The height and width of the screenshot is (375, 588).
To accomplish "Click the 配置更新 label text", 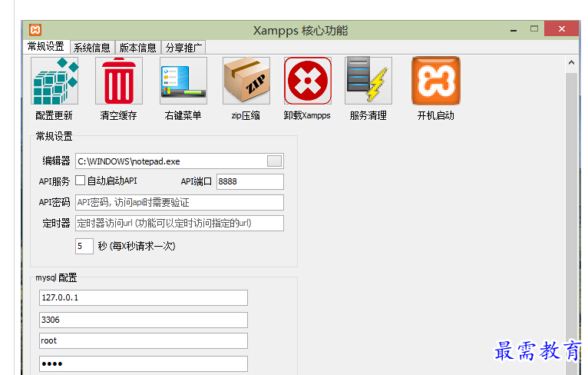I will tap(54, 115).
